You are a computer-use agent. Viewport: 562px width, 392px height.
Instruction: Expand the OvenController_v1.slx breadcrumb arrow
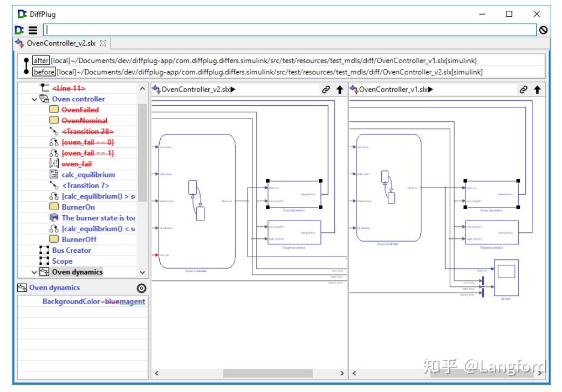(430, 90)
